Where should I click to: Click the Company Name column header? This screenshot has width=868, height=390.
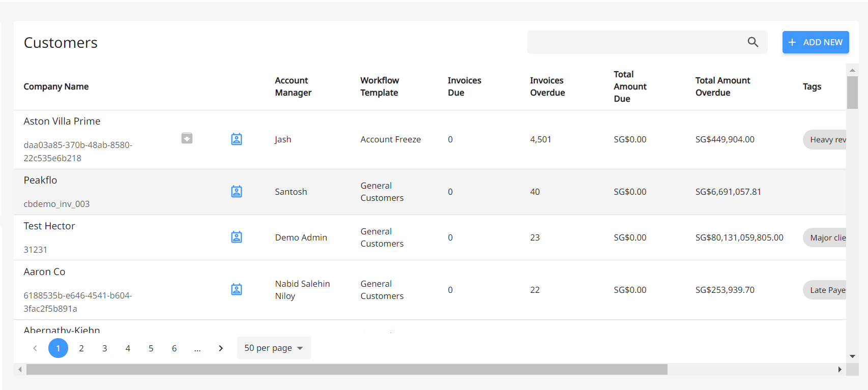[56, 86]
